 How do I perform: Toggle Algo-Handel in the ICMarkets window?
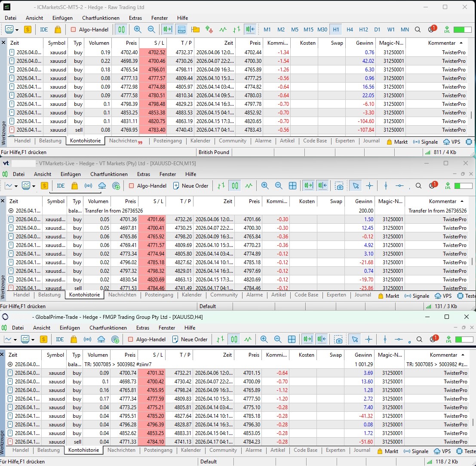point(89,29)
